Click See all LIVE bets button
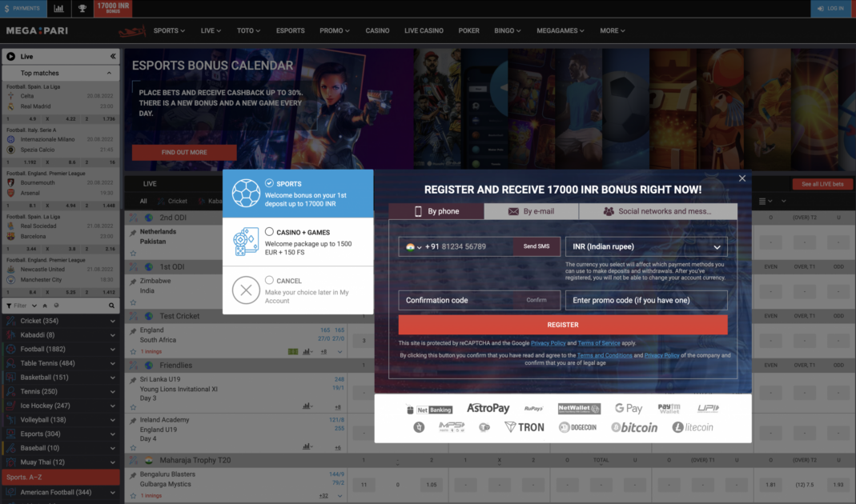 [x=822, y=184]
